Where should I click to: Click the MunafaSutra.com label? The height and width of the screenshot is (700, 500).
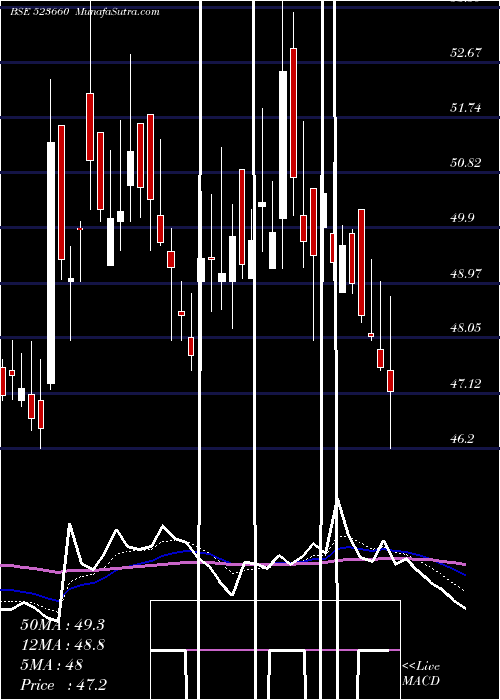coord(117,12)
